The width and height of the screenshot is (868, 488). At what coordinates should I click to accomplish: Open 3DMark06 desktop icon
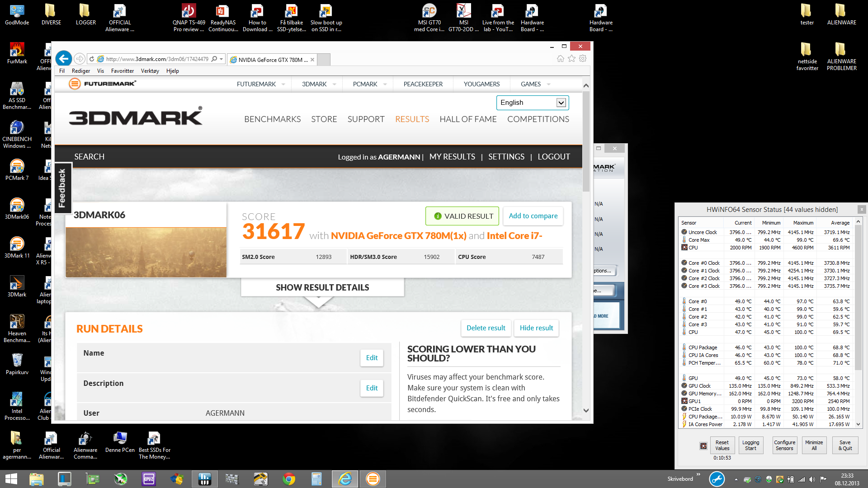(x=17, y=209)
